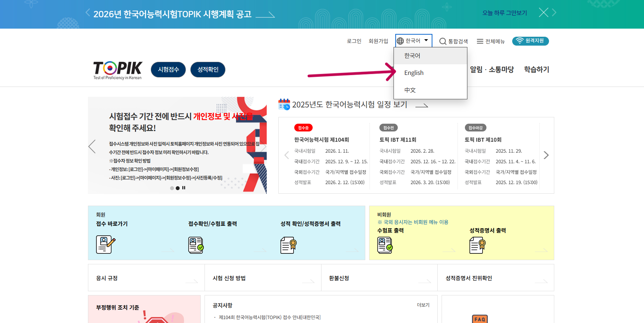
Task: Click the non-member 성적증명서 출력 icon
Action: coord(478,245)
